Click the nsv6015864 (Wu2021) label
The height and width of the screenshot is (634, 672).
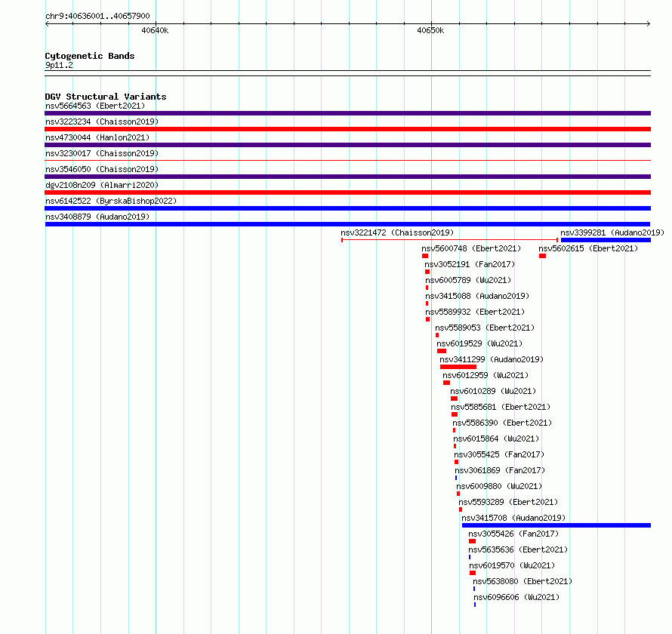click(496, 439)
